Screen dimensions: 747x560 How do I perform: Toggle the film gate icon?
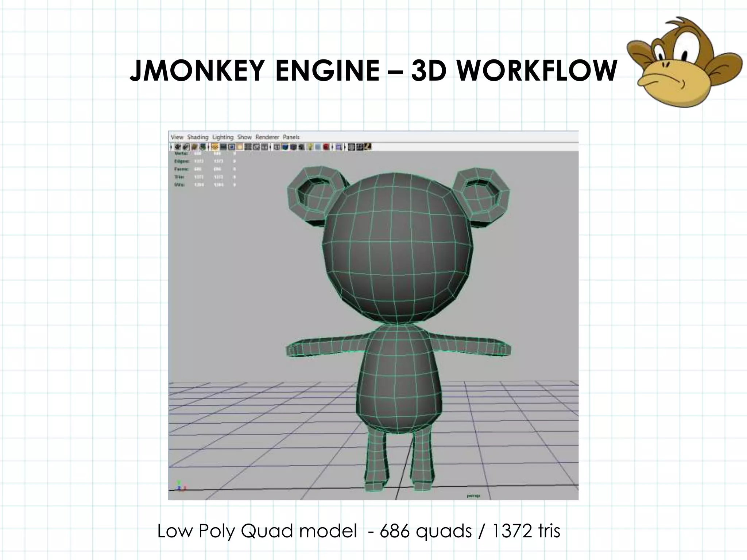pyautogui.click(x=223, y=147)
